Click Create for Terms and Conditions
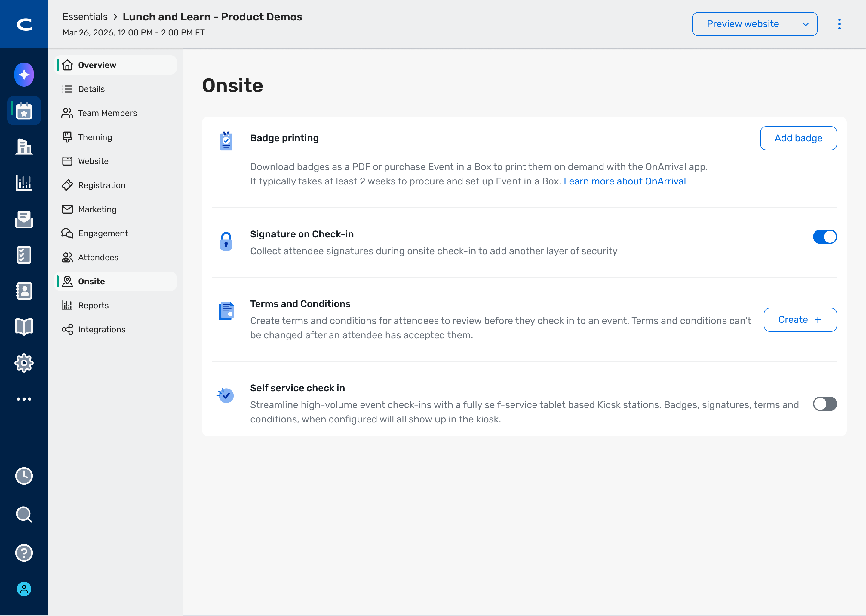Image resolution: width=866 pixels, height=616 pixels. pos(800,320)
